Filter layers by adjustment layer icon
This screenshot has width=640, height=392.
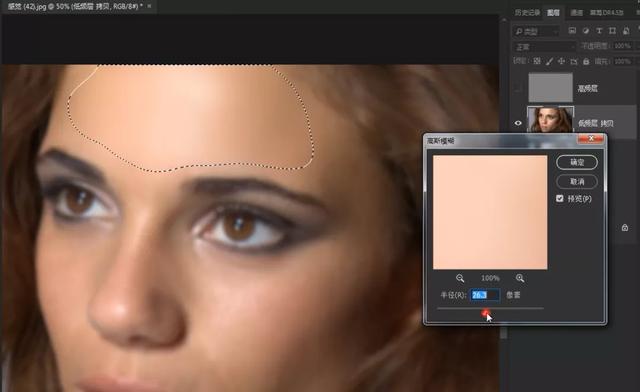tap(586, 31)
